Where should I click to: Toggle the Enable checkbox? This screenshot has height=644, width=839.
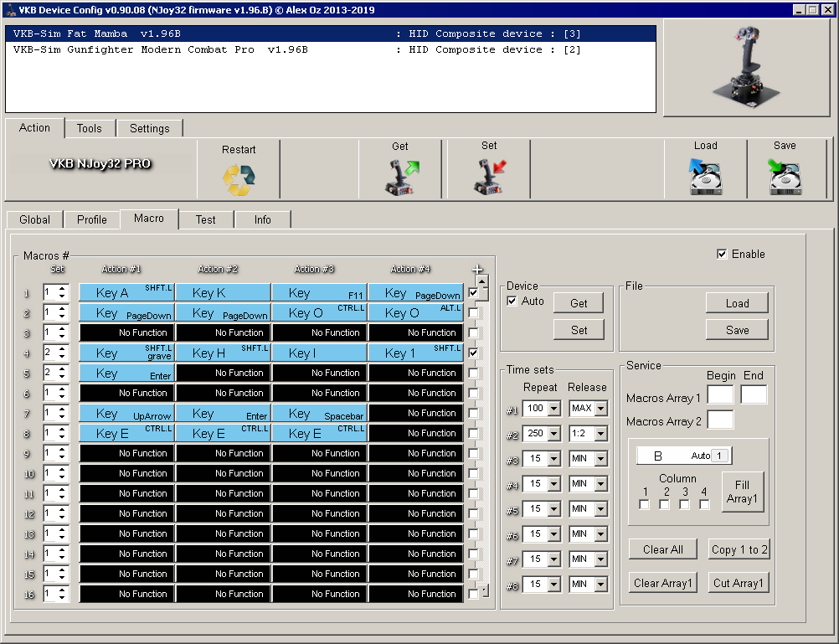(723, 255)
